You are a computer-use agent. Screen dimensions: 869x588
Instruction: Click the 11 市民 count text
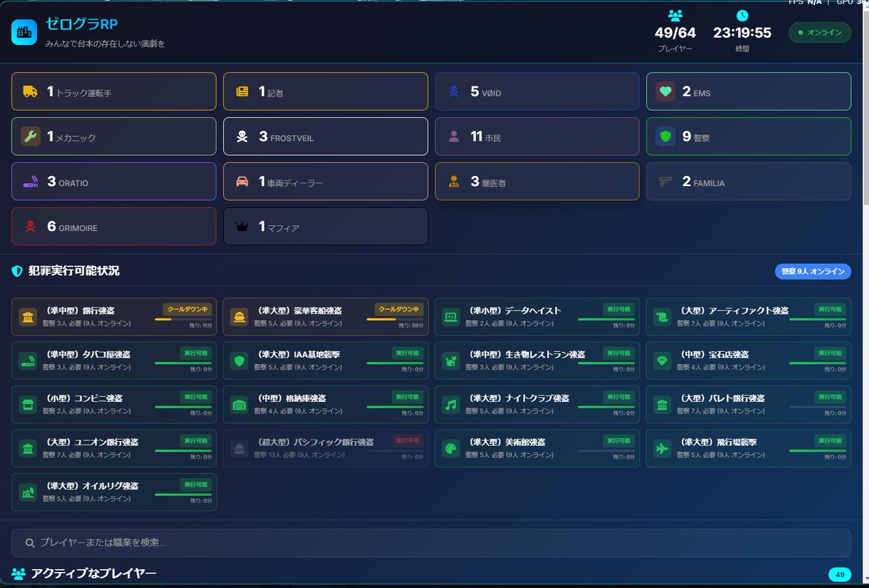pos(486,136)
